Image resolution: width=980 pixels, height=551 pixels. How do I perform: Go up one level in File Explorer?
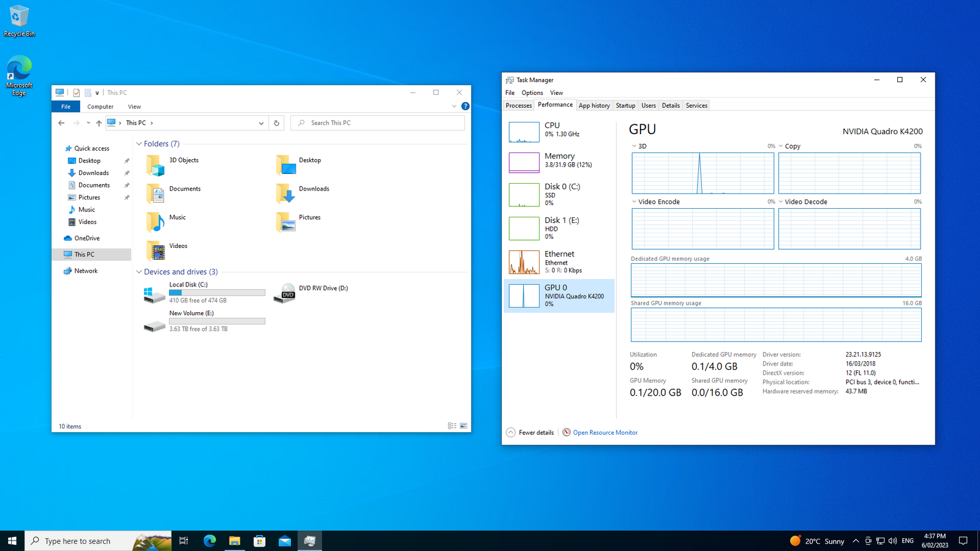[x=99, y=123]
